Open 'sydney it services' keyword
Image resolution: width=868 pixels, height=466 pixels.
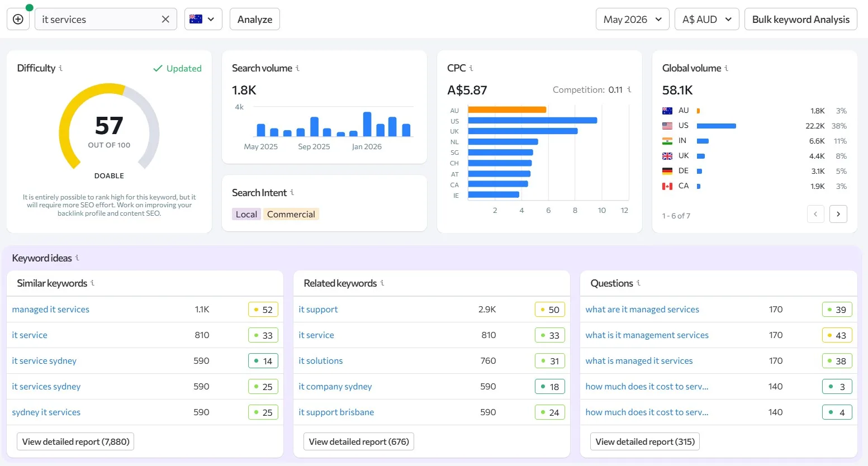[x=46, y=412]
